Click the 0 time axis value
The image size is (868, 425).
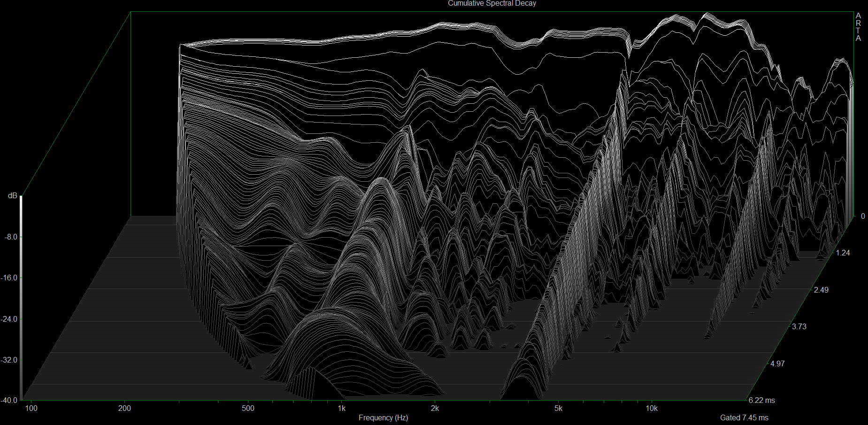click(863, 216)
